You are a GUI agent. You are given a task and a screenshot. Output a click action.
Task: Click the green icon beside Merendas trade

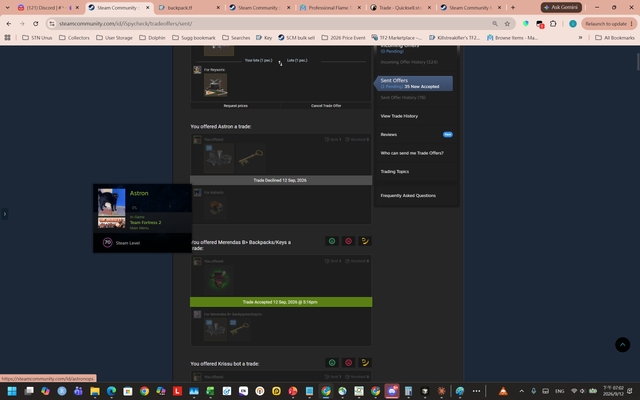(332, 241)
